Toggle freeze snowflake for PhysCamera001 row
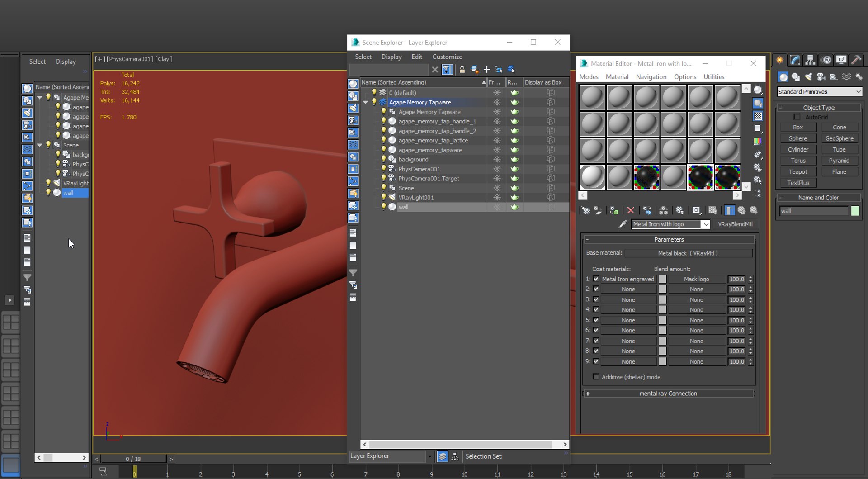The height and width of the screenshot is (479, 868). (x=497, y=169)
